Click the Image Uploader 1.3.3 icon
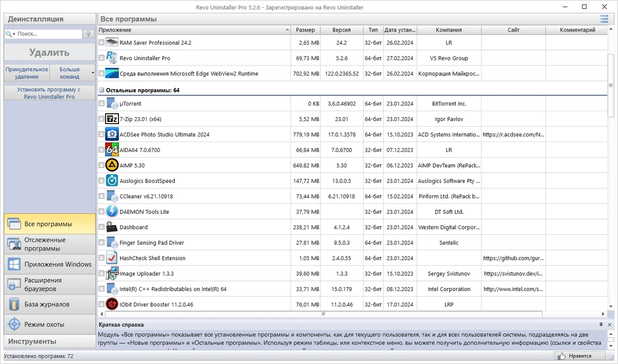Viewport: 618px width, 364px height. [112, 273]
